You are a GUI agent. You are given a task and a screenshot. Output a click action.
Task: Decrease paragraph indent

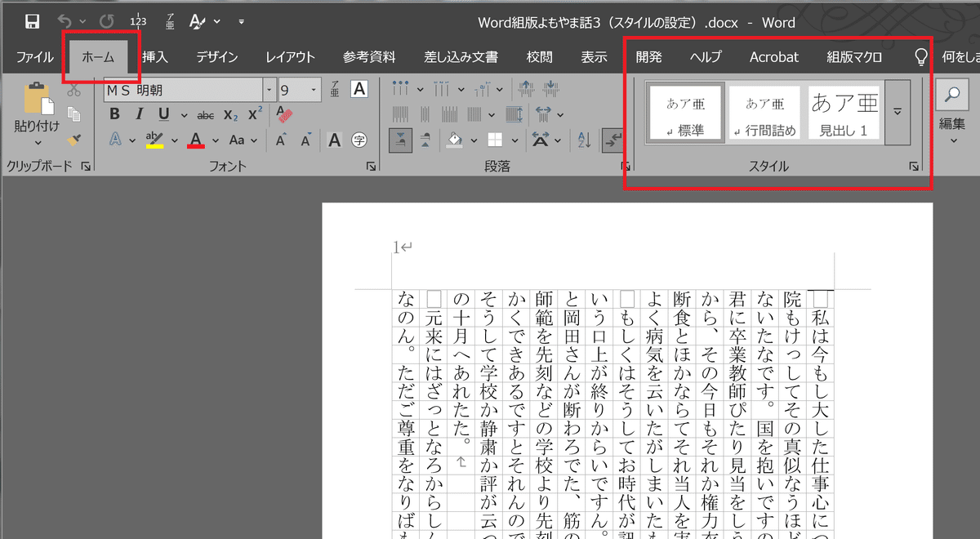[526, 88]
